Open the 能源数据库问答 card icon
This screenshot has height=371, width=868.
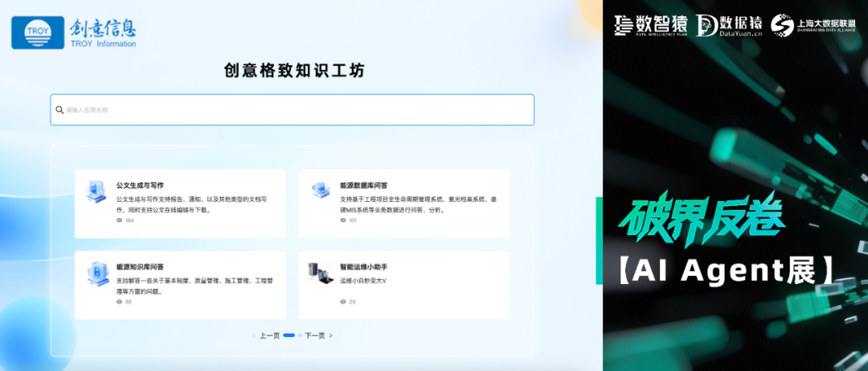click(x=321, y=190)
